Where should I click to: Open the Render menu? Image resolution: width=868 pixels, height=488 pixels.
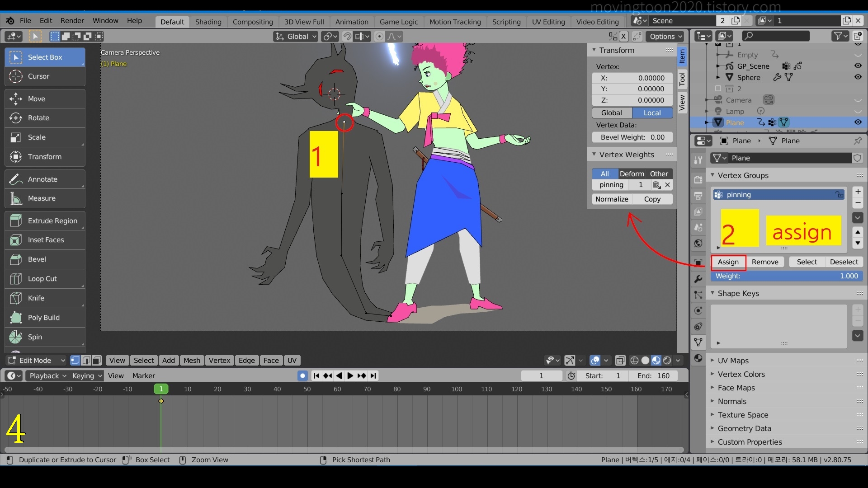(72, 21)
